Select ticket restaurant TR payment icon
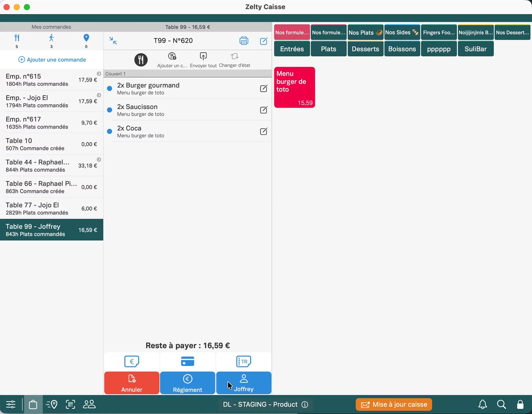532x414 pixels. (244, 361)
